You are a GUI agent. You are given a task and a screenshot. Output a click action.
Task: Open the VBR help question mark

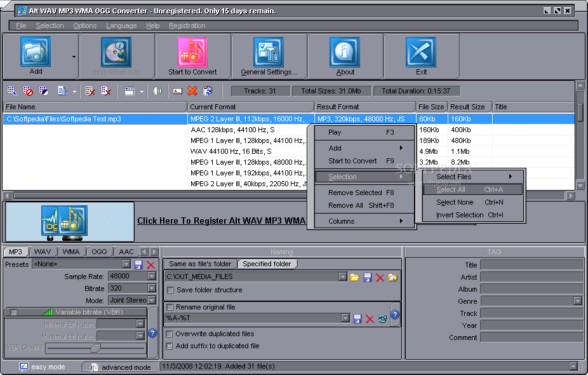[x=152, y=333]
